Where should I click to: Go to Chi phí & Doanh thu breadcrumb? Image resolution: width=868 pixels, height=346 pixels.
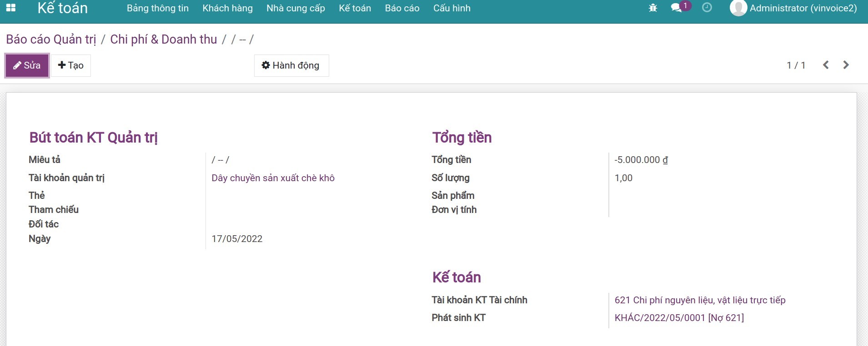tap(164, 40)
